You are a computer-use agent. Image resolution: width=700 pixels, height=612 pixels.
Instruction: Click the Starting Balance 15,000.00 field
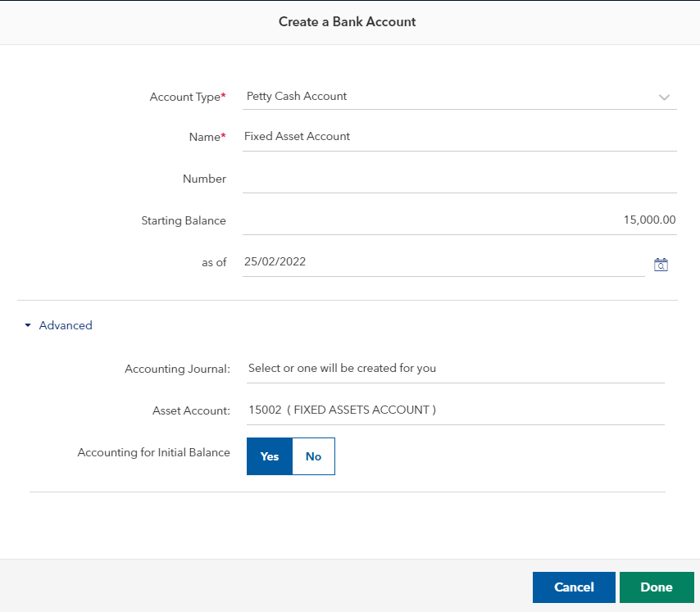(x=459, y=220)
